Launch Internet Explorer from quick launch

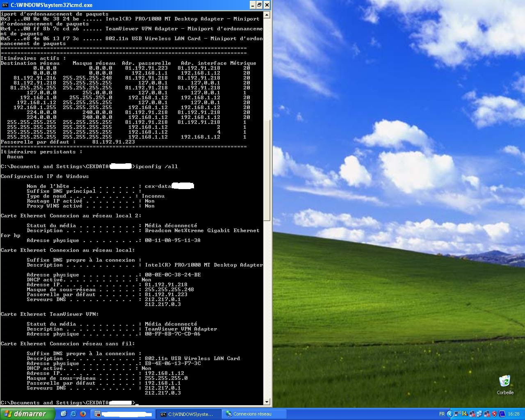(x=73, y=414)
